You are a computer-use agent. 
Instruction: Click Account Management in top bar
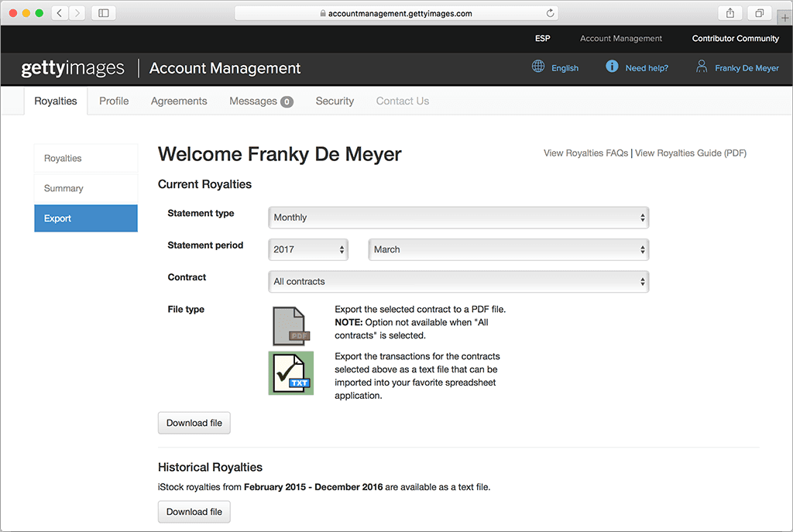pos(621,39)
